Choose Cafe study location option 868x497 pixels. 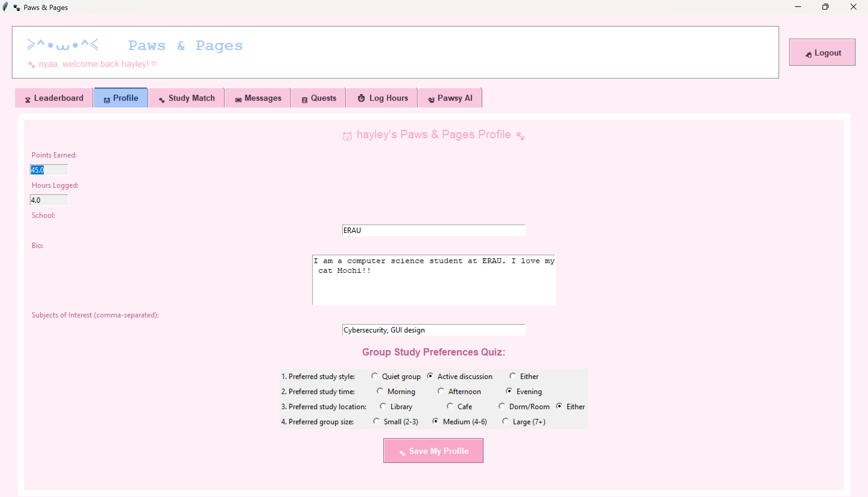(x=450, y=406)
